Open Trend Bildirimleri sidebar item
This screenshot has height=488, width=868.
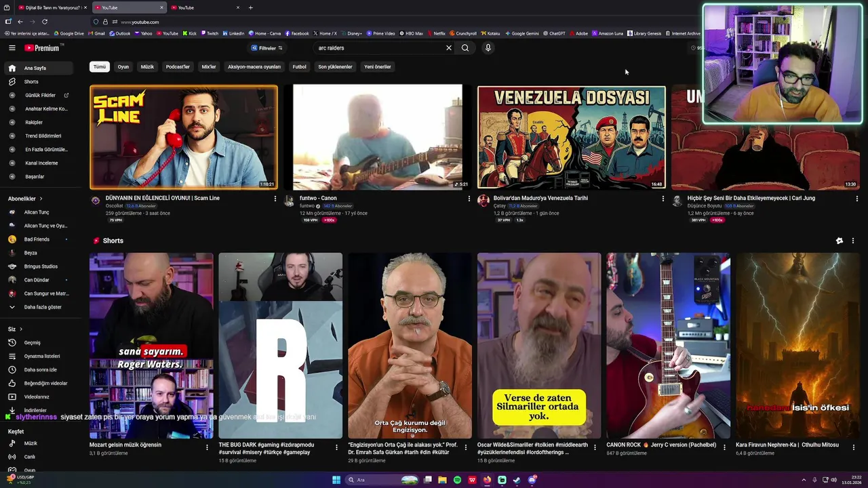(38, 136)
